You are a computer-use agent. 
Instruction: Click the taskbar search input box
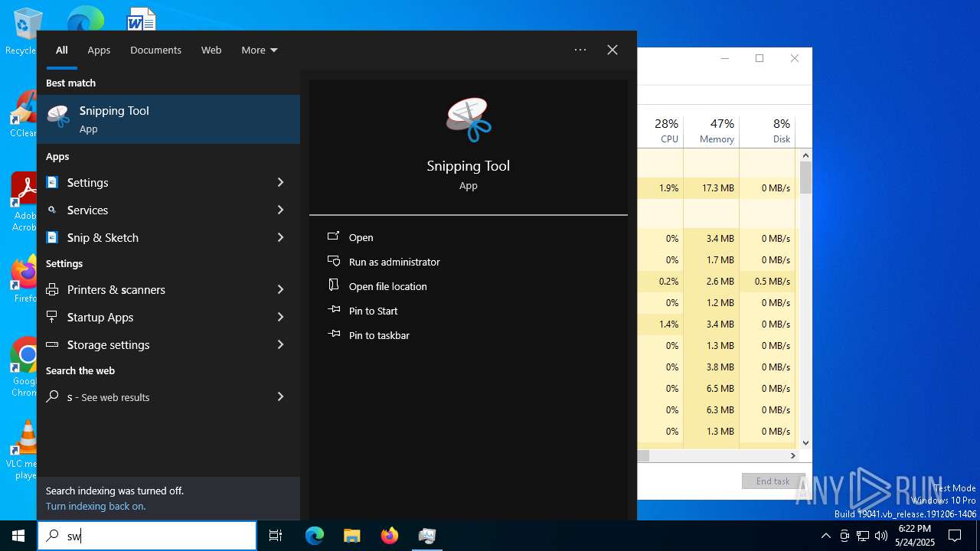click(147, 536)
